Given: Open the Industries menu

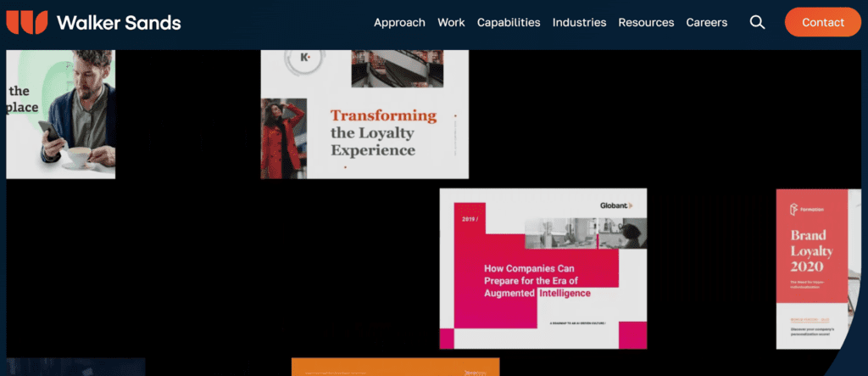Looking at the screenshot, I should (x=579, y=23).
